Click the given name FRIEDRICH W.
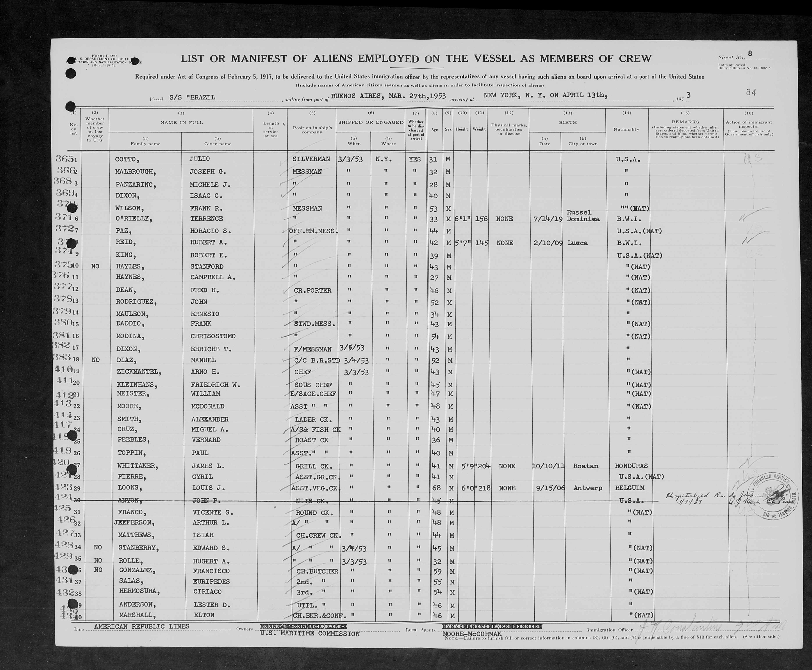The image size is (812, 670). [x=216, y=385]
